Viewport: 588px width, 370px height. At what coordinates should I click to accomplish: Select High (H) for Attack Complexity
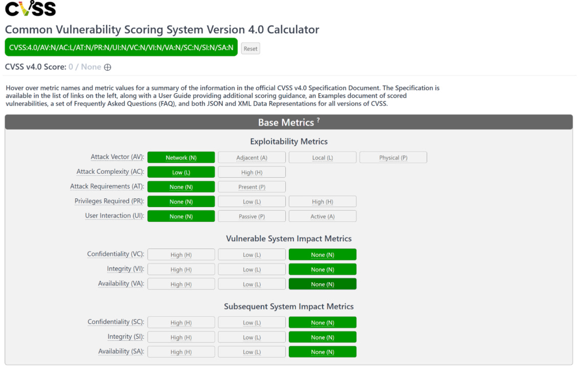coord(251,172)
